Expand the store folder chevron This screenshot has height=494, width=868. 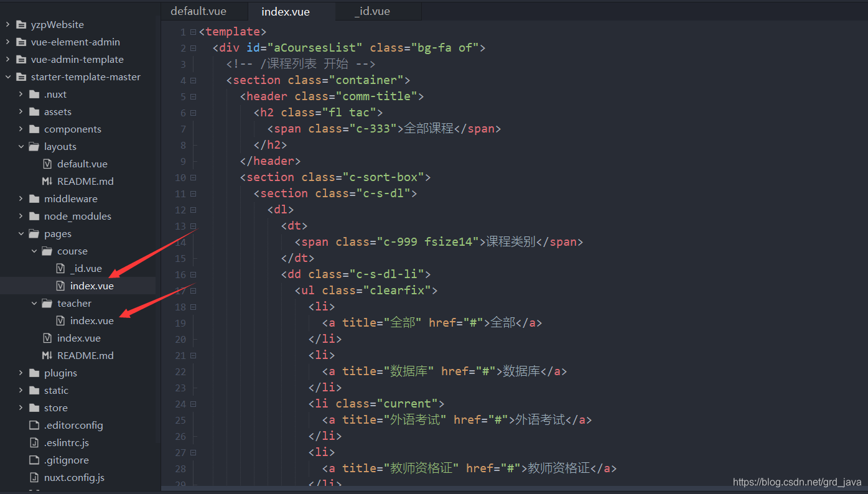tap(21, 408)
